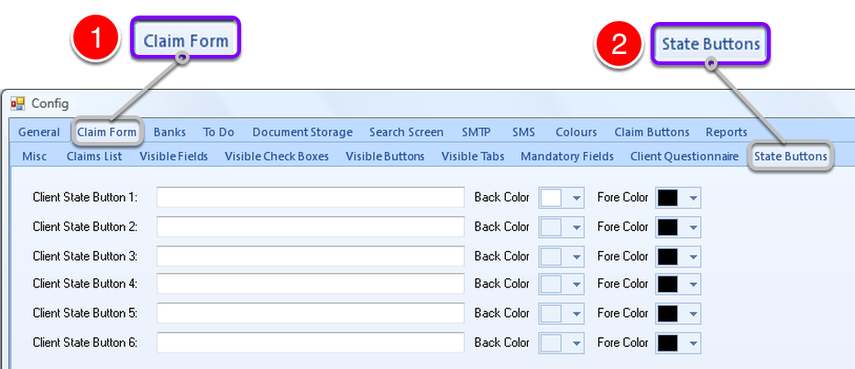Image resolution: width=855 pixels, height=369 pixels.
Task: Focus the Client State Button 1 text field
Action: (311, 197)
